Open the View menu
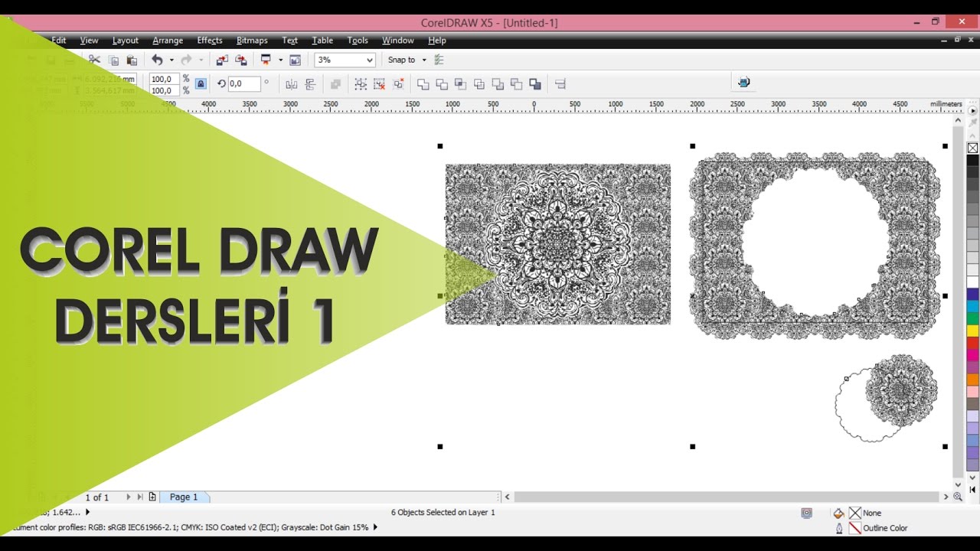The height and width of the screenshot is (551, 980). [89, 41]
